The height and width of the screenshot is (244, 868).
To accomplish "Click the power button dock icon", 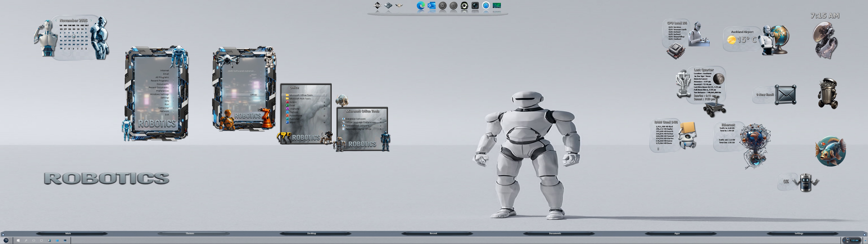I will [454, 6].
